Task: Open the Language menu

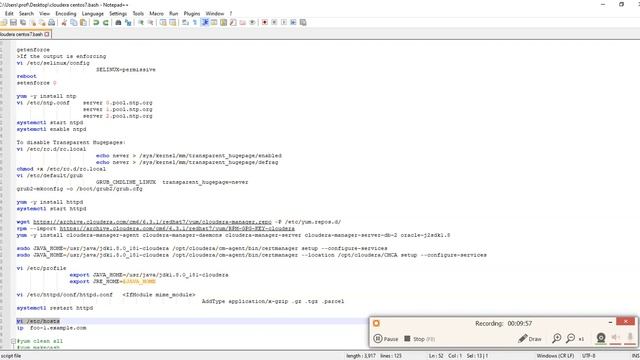Action: pyautogui.click(x=93, y=13)
